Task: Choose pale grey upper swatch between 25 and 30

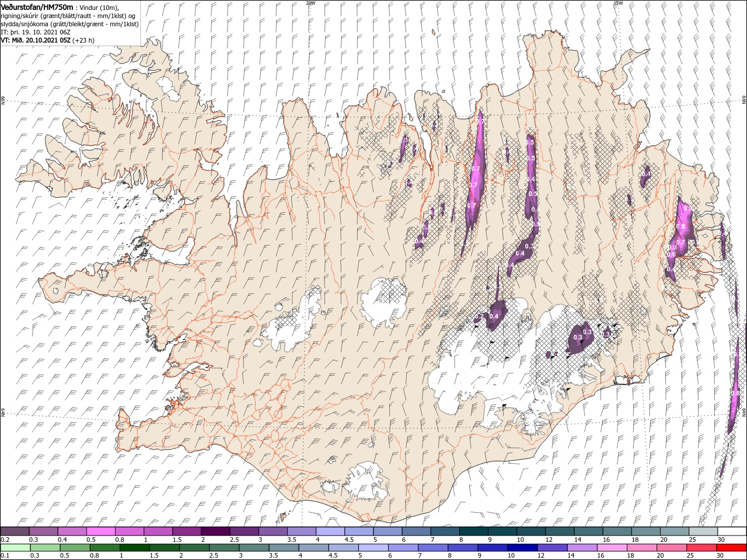Action: (703, 531)
